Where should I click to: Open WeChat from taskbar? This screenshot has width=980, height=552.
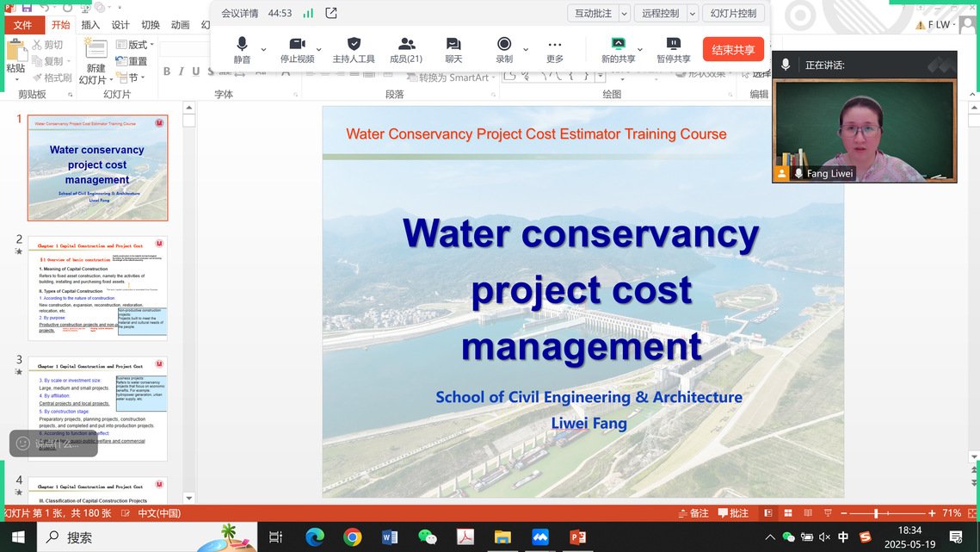(428, 537)
